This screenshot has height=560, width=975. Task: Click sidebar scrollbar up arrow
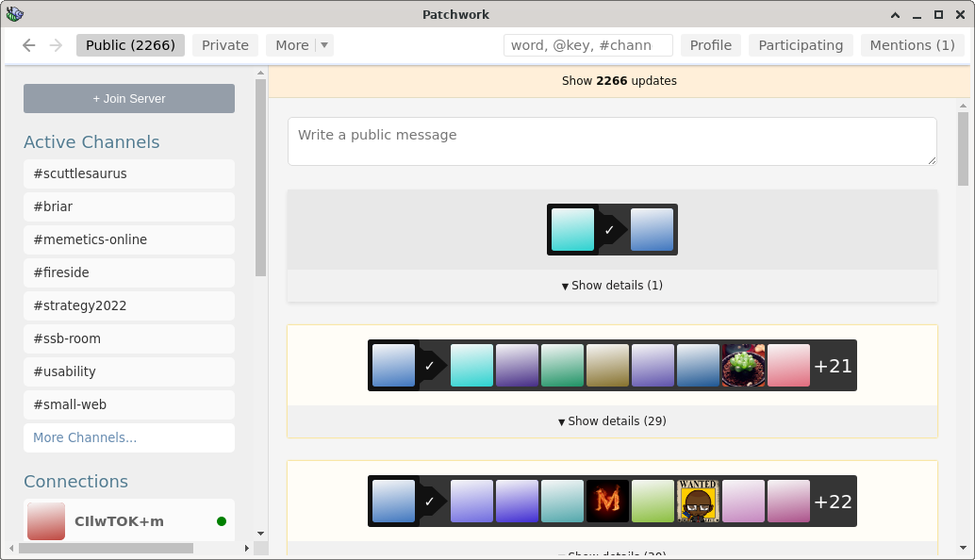(x=260, y=73)
